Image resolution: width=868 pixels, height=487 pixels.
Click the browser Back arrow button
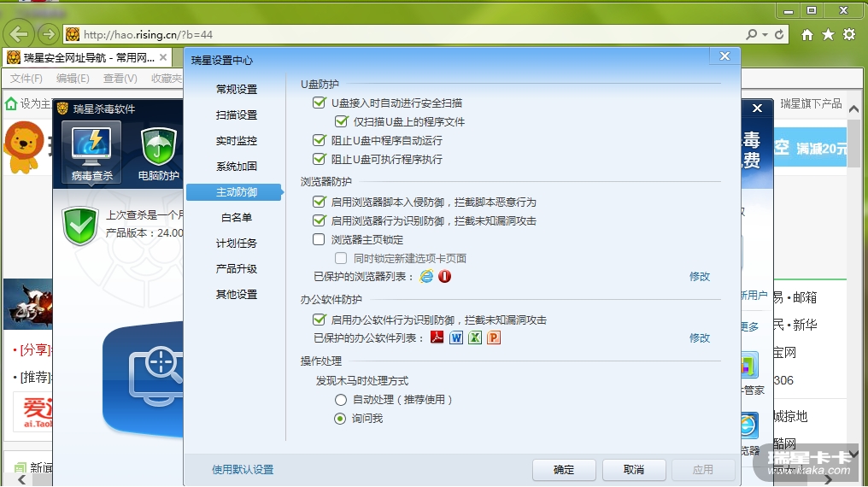(x=18, y=34)
